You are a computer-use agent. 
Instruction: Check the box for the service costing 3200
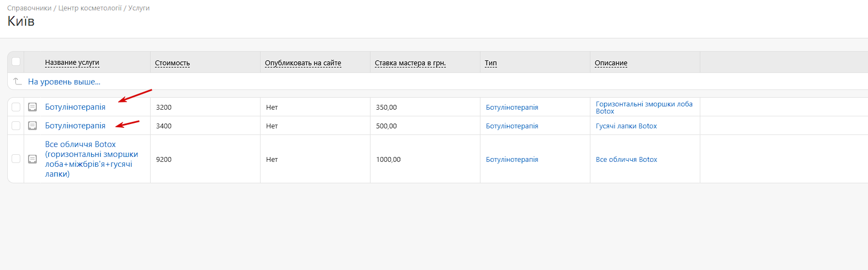coord(16,107)
